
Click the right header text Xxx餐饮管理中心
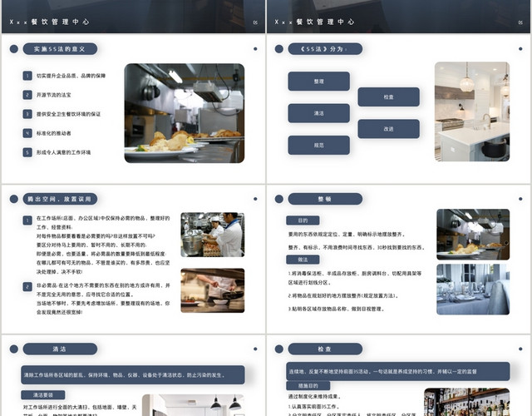click(314, 22)
